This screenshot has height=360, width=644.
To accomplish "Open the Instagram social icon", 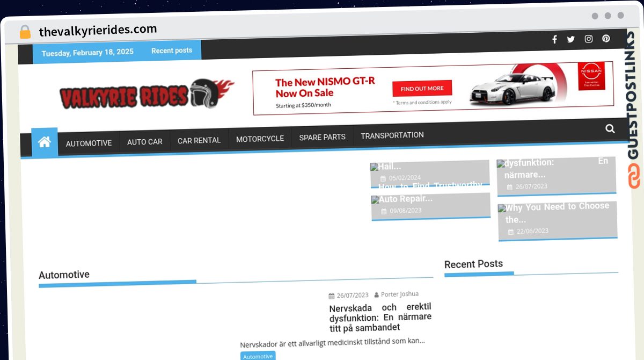I will click(x=589, y=39).
